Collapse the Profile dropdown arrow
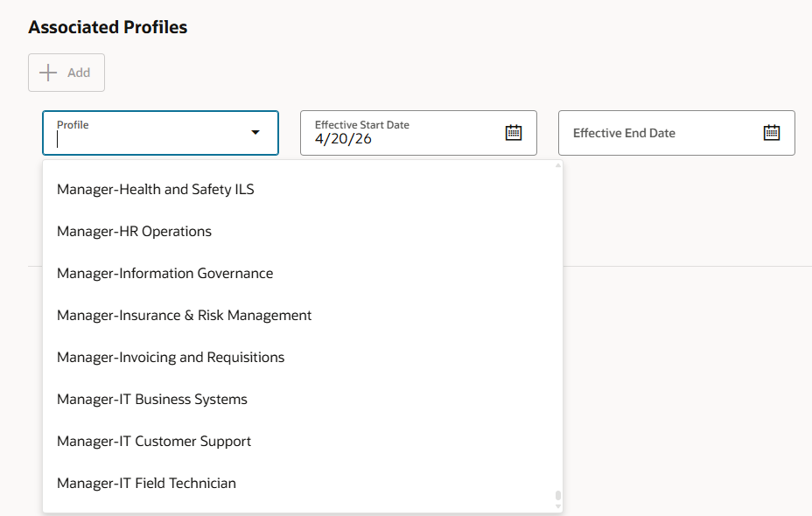The image size is (812, 516). tap(255, 132)
